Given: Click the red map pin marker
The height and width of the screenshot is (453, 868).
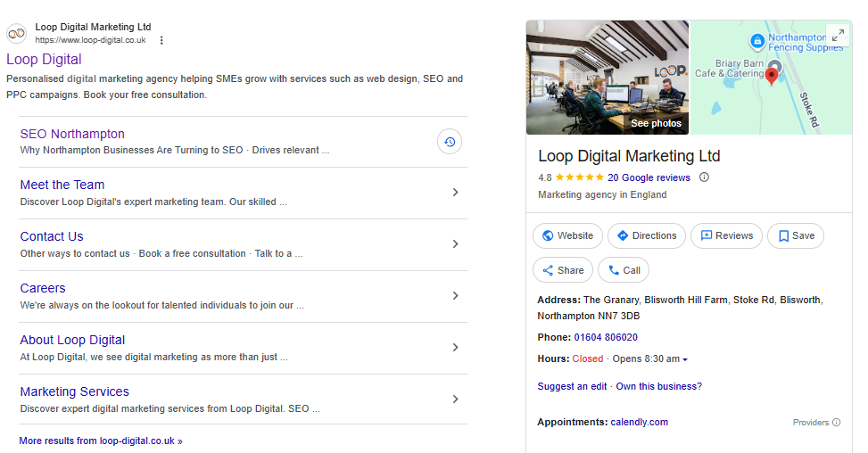Looking at the screenshot, I should tap(771, 77).
